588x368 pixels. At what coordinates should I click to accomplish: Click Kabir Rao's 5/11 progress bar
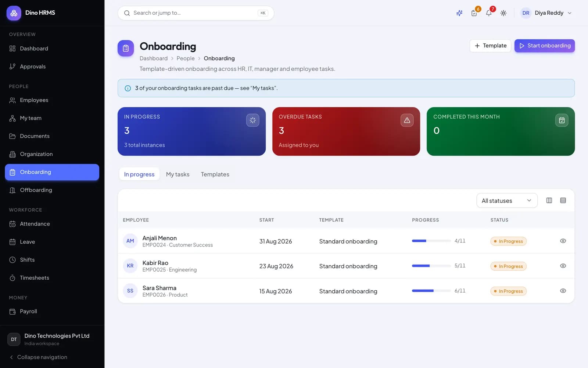pyautogui.click(x=431, y=266)
